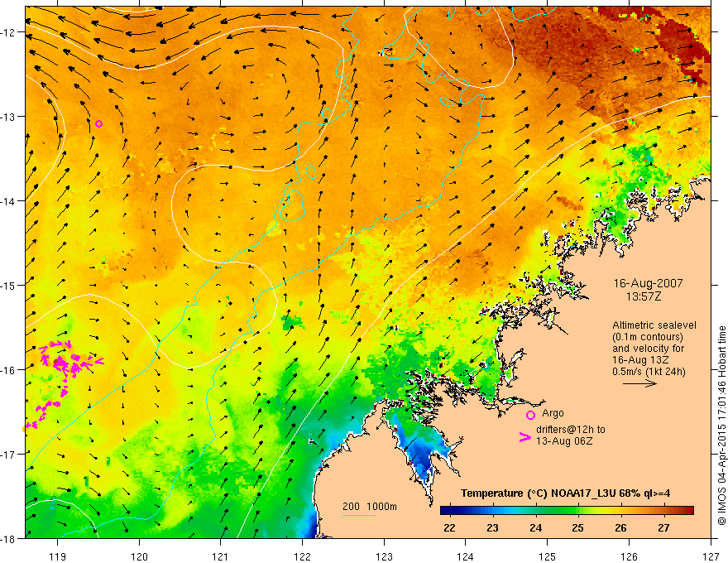Click the latitude axis label '-18'
Screen dimensions: 728x563
9,539
